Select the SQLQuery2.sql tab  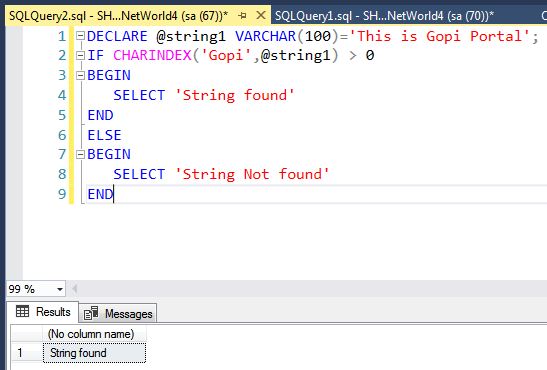click(118, 16)
